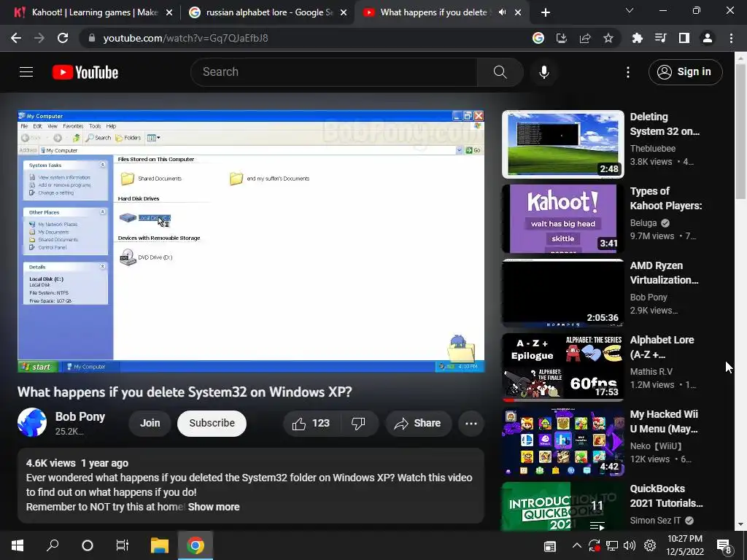Reload the page
The height and width of the screenshot is (560, 747).
pyautogui.click(x=63, y=38)
